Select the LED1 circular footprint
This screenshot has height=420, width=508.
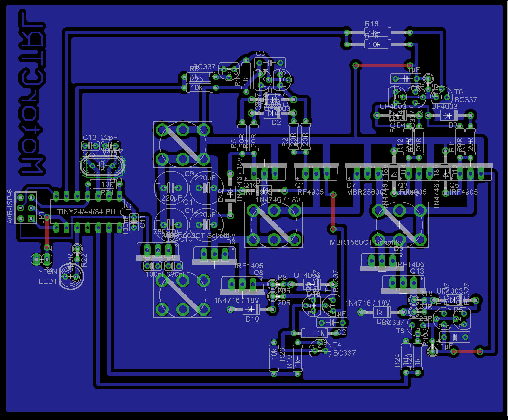coord(72,276)
